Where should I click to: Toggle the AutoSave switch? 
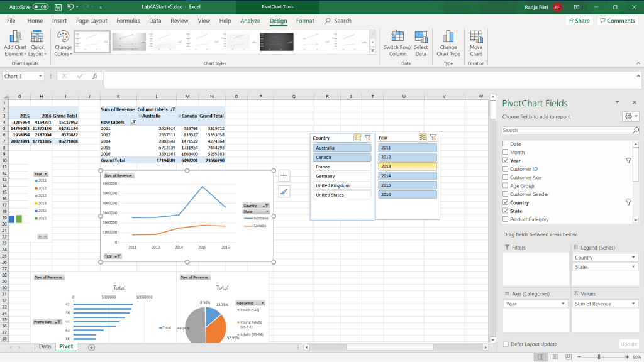pyautogui.click(x=40, y=6)
